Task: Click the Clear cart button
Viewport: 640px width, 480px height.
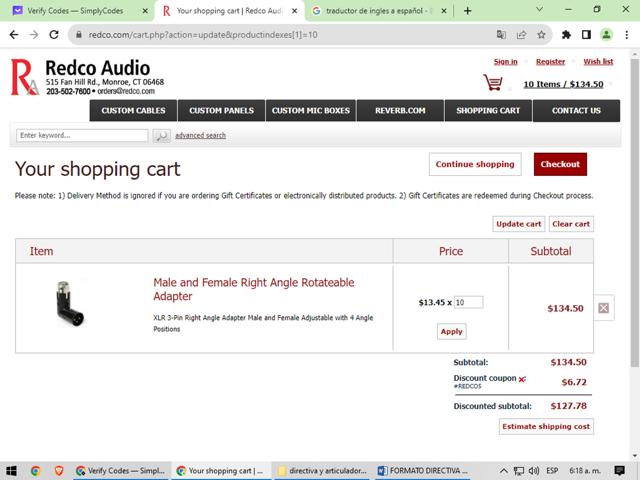Action: tap(571, 224)
